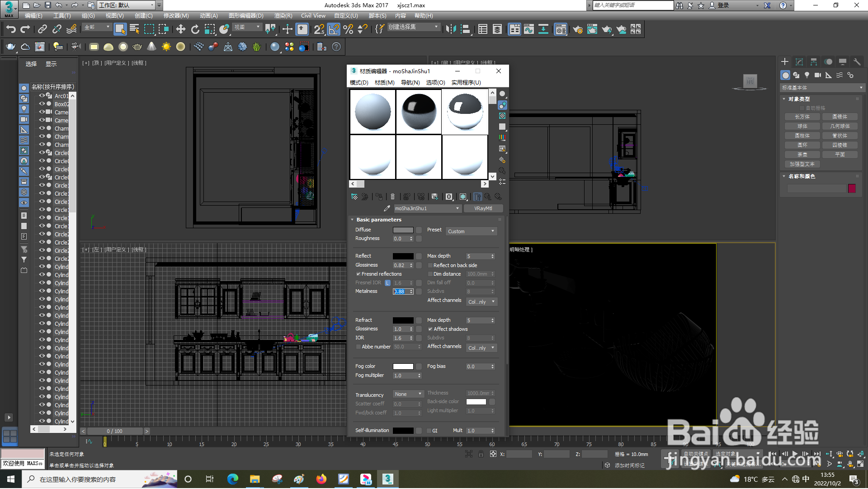Click the Undo arrow in main toolbar

(x=10, y=29)
